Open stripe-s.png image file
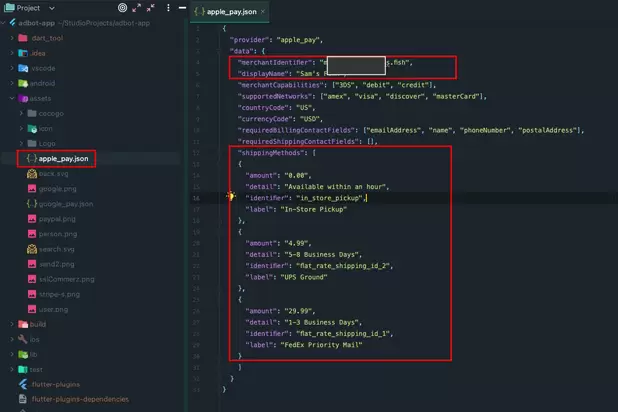This screenshot has width=618, height=412. (x=59, y=295)
